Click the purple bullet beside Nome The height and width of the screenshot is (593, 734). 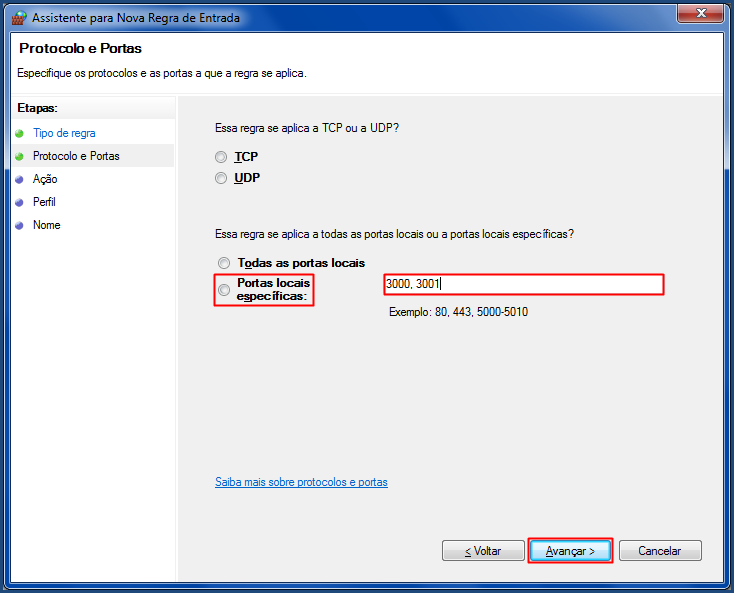click(x=19, y=225)
